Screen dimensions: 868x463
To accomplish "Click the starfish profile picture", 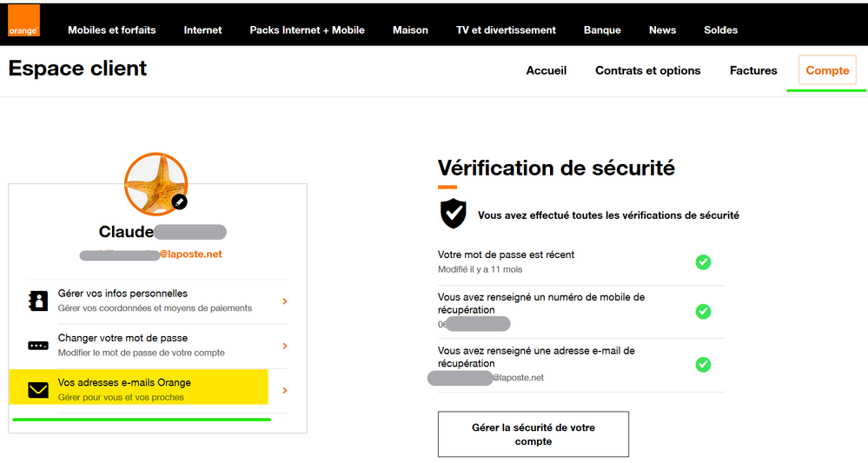I will [x=156, y=183].
